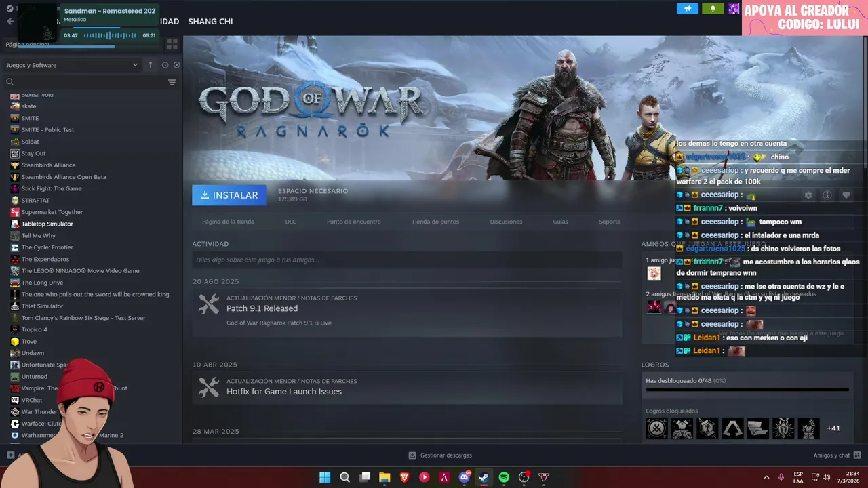Open Tienda de puntos tab
The width and height of the screenshot is (868, 488).
click(435, 222)
